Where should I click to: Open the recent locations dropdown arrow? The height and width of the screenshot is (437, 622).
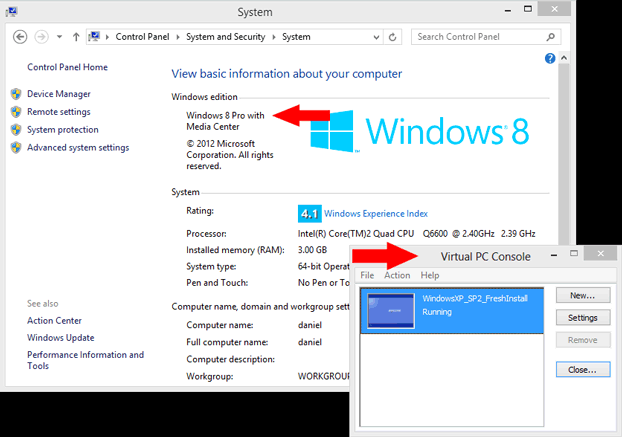click(59, 37)
